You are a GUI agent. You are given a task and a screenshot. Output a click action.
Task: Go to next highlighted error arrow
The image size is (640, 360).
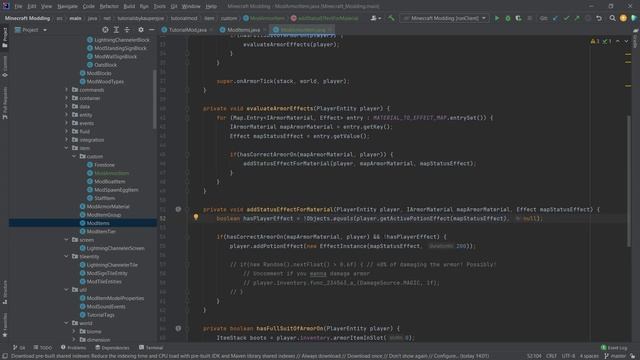626,41
